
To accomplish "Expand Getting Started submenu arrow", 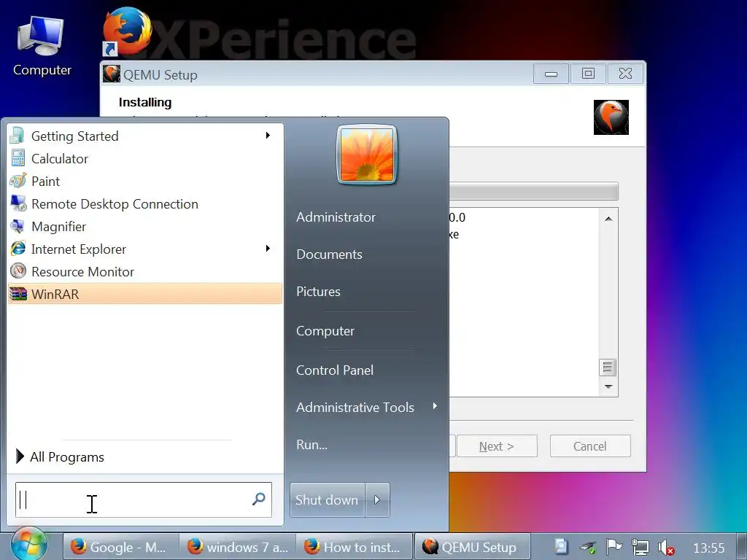I will [x=268, y=136].
